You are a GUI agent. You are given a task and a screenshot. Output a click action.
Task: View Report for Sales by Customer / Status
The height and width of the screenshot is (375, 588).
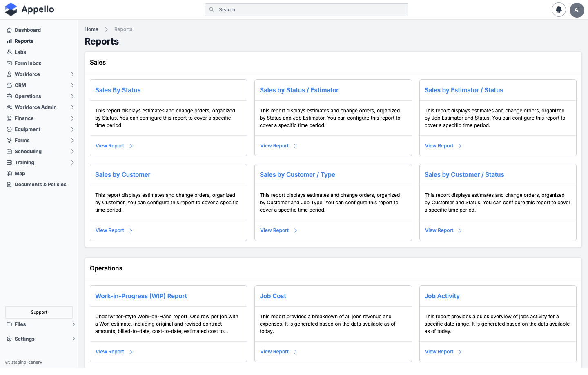(x=443, y=230)
